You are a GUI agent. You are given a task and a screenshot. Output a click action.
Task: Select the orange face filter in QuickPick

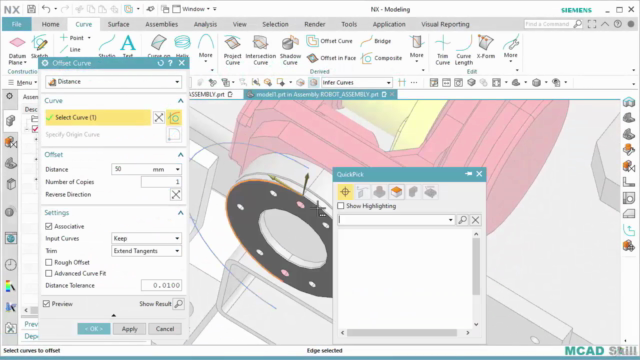[x=396, y=192]
